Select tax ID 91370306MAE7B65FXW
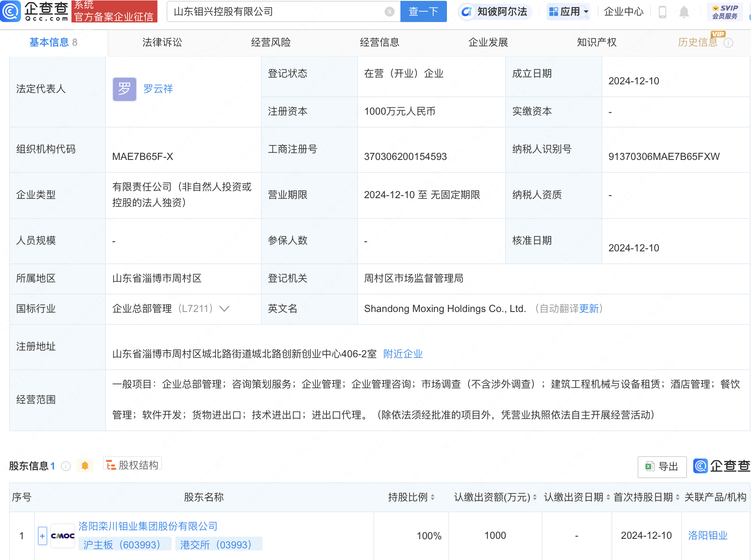 click(664, 157)
